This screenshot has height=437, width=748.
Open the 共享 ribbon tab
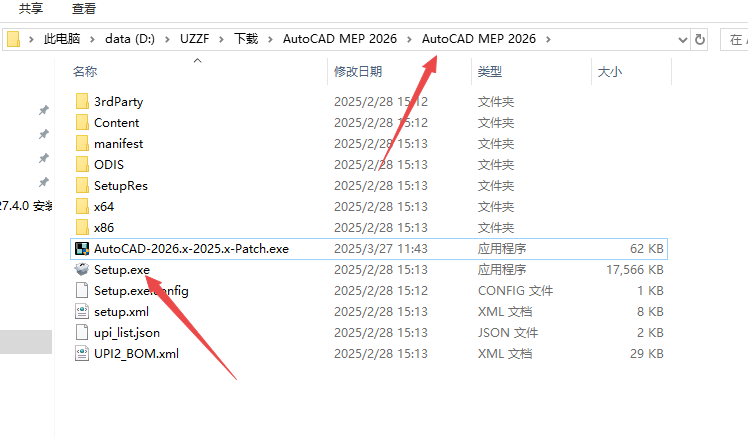pyautogui.click(x=31, y=9)
